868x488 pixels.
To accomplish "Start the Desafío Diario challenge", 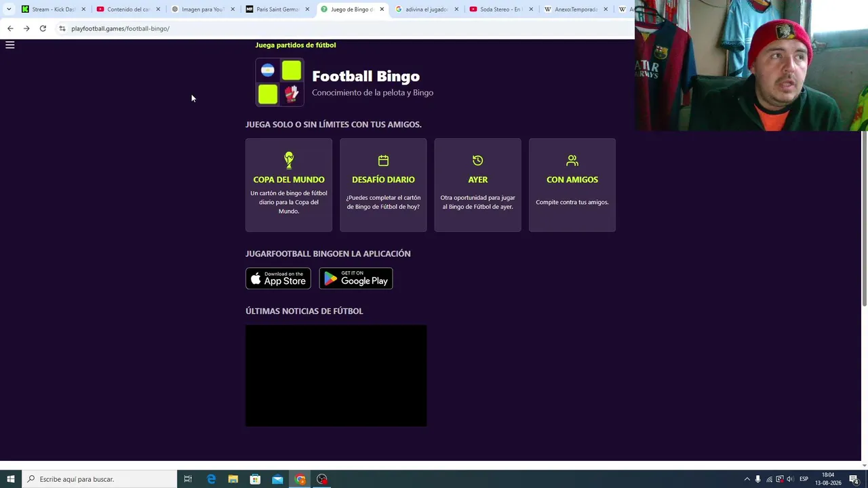I will tap(383, 185).
